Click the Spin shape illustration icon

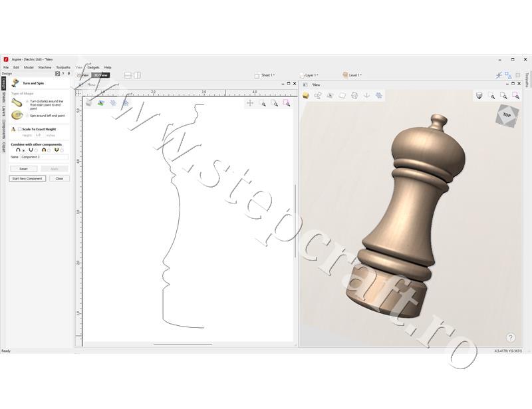17,116
